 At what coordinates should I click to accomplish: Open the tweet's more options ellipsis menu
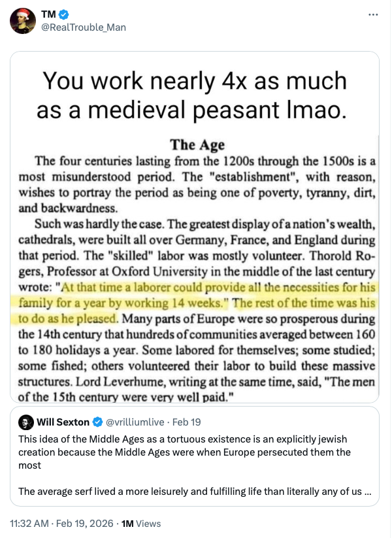point(373,14)
